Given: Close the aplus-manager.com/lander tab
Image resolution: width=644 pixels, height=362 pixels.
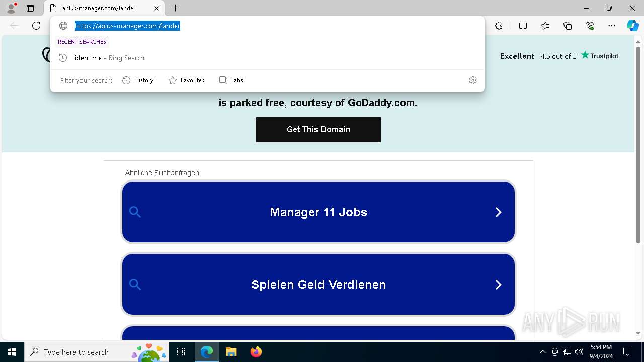Looking at the screenshot, I should 156,8.
